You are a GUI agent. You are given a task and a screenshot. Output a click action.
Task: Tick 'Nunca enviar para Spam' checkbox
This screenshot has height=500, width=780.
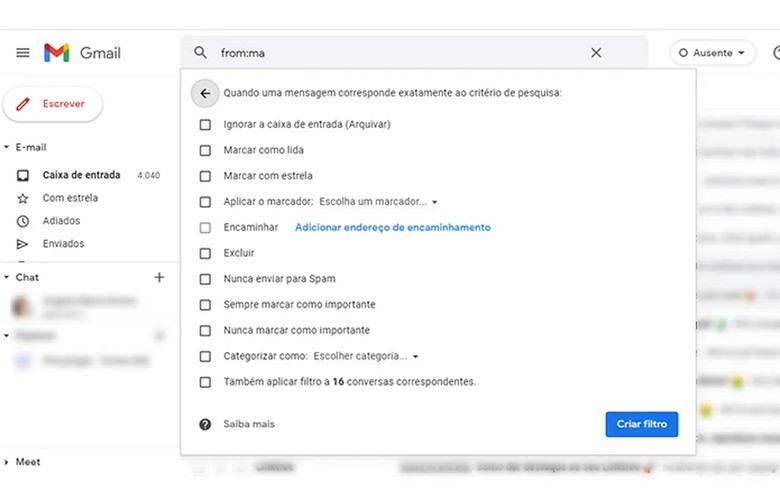[x=205, y=279]
